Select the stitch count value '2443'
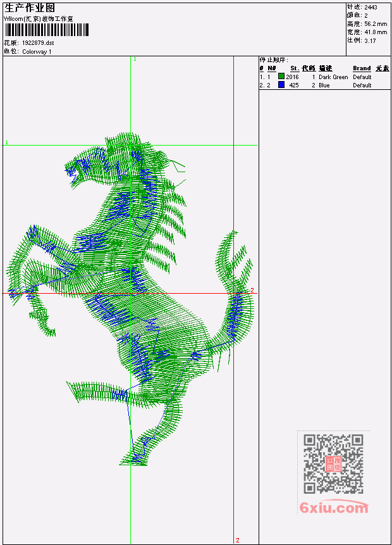 coord(371,7)
